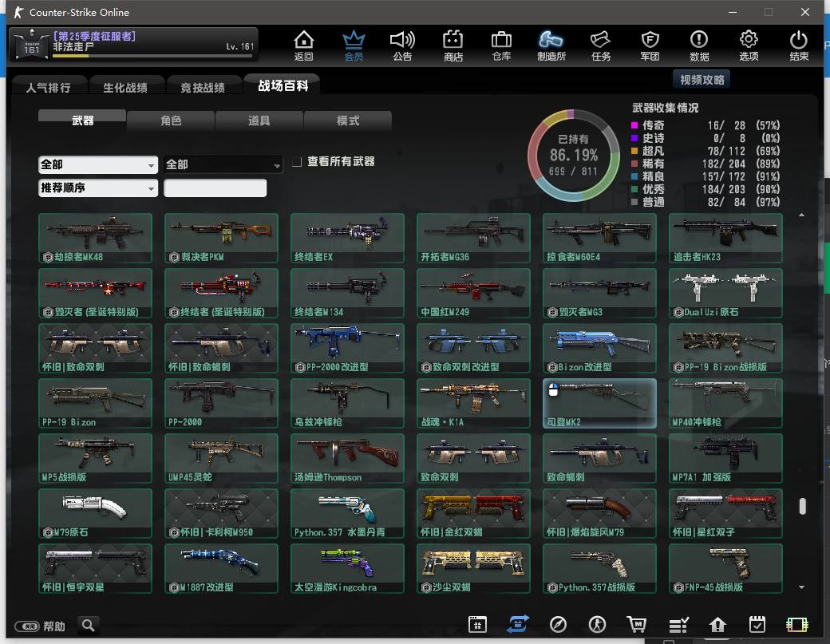830x644 pixels.
Task: Open the calendar check icon
Action: point(757,624)
